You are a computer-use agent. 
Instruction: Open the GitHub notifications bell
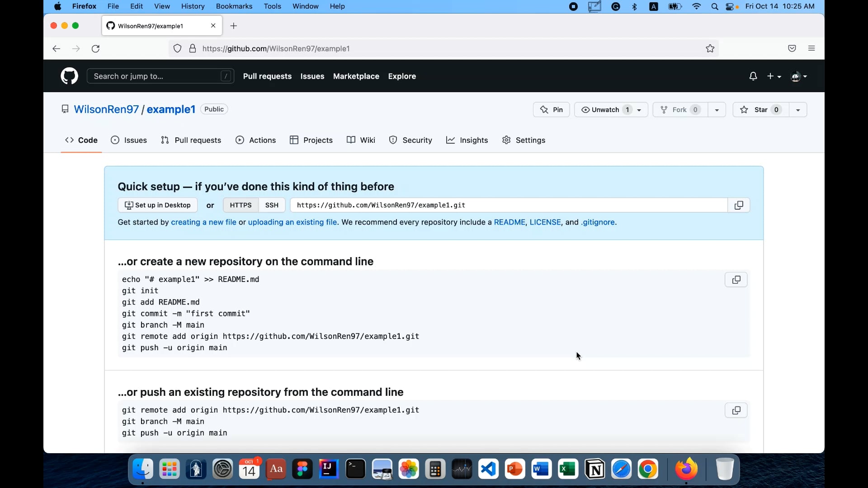753,76
